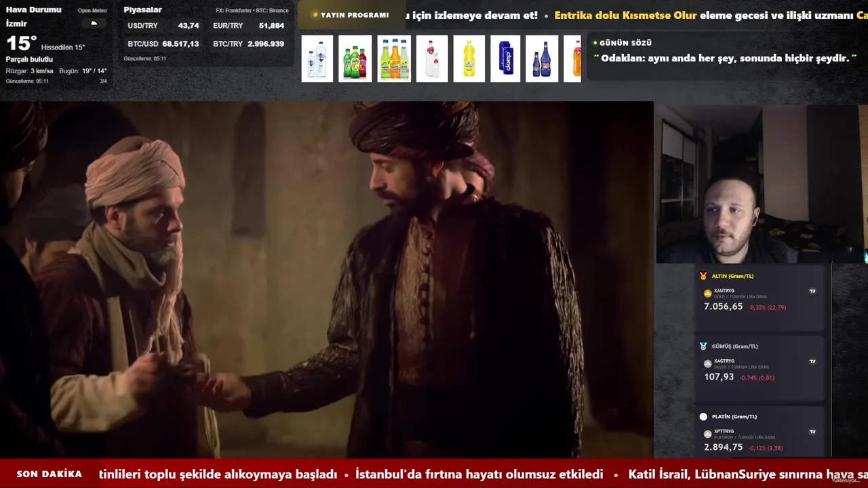Click the GÜMÜŞ (Gram/TL) card title
This screenshot has height=488, width=868.
[x=734, y=346]
